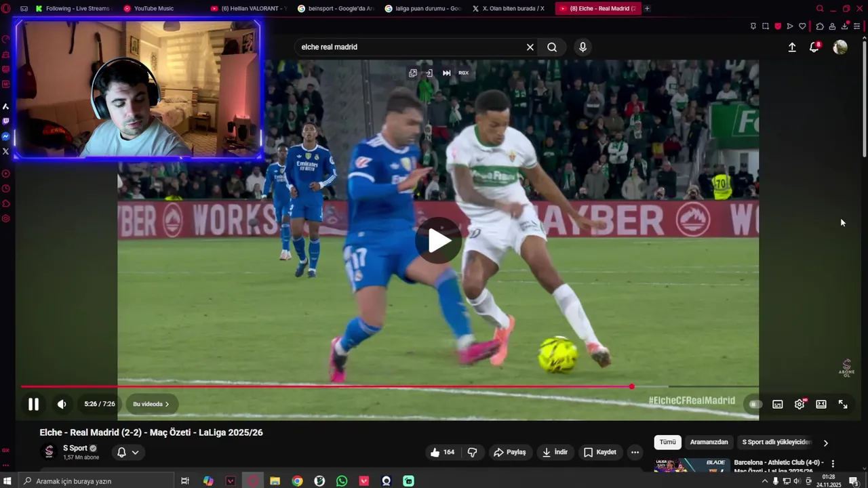Screen dimensions: 868x488
Task: Select the Tümü filter chip
Action: click(x=668, y=442)
